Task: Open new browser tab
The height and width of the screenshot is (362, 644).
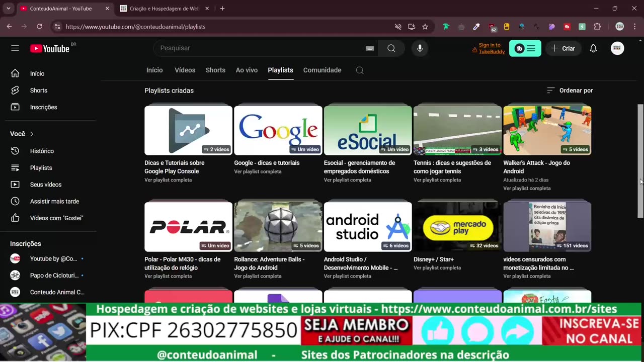Action: click(x=222, y=9)
